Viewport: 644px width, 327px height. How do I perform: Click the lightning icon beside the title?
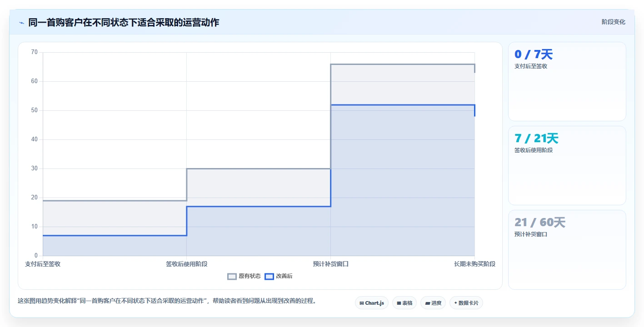(x=21, y=23)
